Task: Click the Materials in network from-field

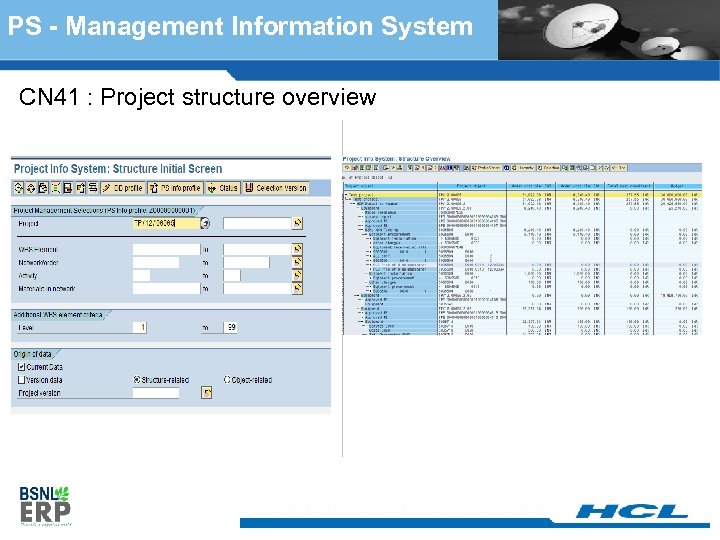Action: click(166, 288)
